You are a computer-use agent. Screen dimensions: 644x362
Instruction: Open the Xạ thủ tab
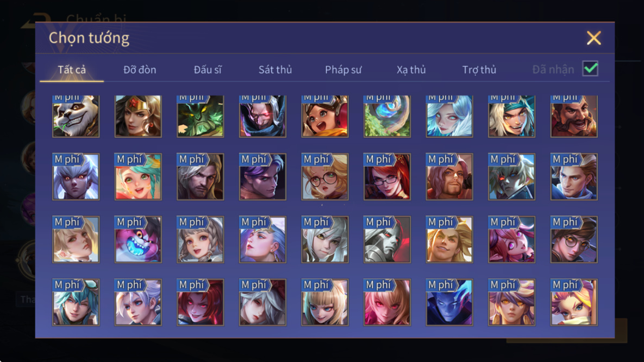tap(411, 69)
